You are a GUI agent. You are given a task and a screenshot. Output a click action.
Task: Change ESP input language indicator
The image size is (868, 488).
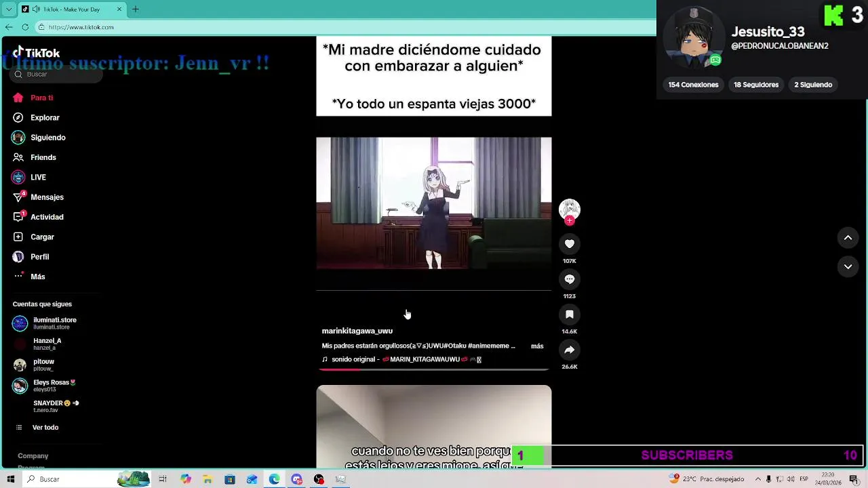pos(804,479)
